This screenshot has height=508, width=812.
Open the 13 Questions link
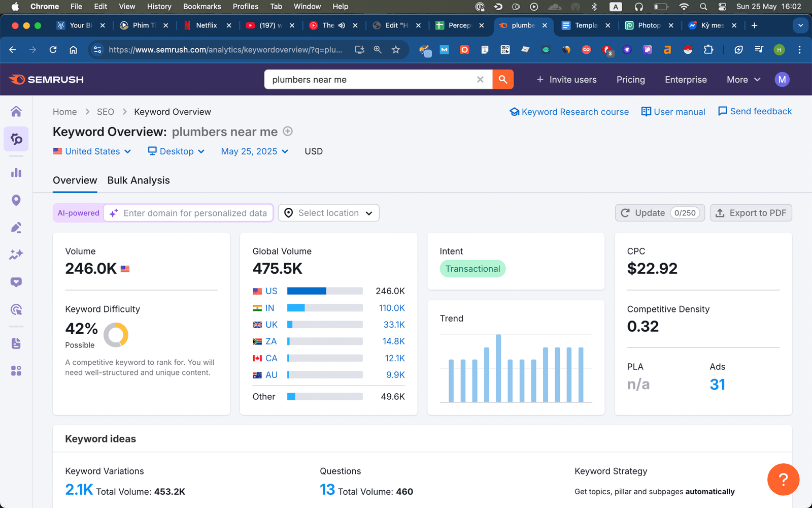click(327, 490)
